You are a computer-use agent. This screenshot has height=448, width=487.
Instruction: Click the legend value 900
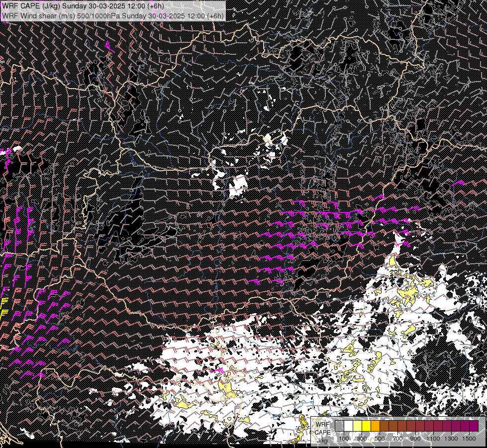coord(415,439)
